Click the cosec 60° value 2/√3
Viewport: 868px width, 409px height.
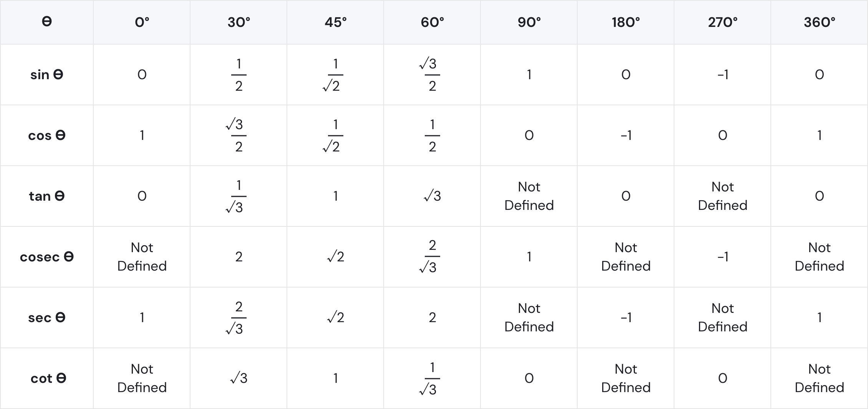pyautogui.click(x=432, y=257)
